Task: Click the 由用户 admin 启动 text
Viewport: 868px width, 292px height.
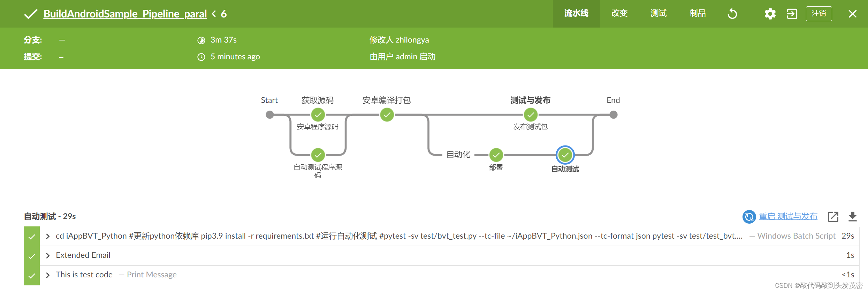Action: (x=403, y=57)
